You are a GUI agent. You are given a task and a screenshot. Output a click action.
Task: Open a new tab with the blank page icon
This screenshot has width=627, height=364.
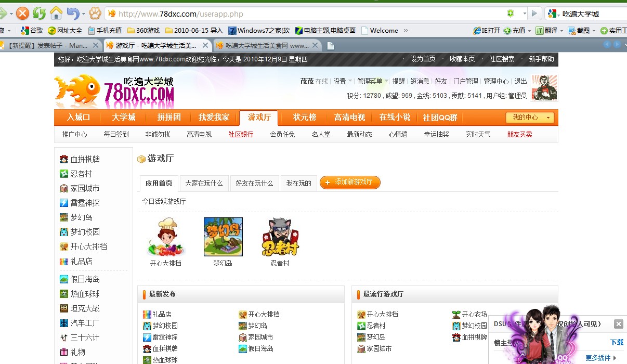[330, 46]
